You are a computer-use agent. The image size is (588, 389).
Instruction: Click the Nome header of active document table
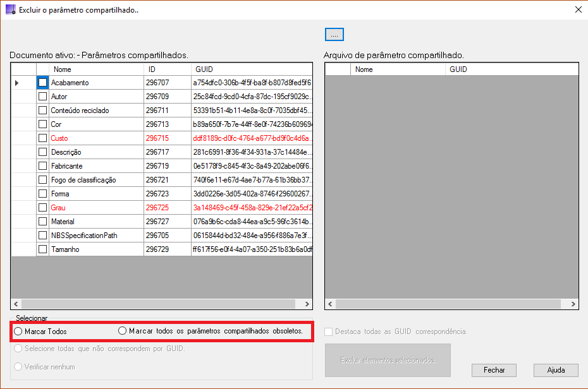pos(96,69)
